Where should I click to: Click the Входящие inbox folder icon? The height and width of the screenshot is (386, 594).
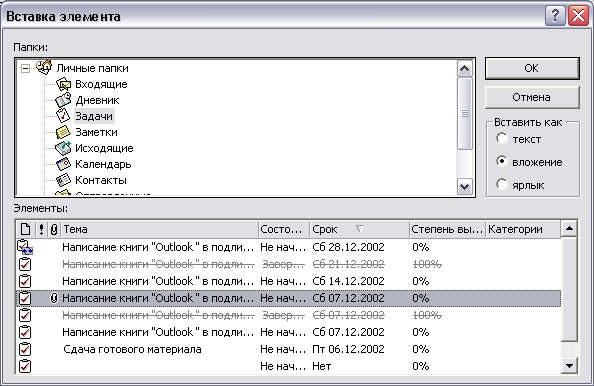coord(63,84)
